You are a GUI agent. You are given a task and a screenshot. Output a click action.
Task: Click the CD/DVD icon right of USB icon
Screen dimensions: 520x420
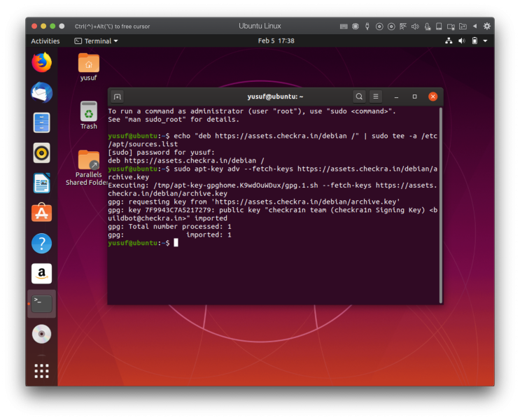tap(379, 27)
